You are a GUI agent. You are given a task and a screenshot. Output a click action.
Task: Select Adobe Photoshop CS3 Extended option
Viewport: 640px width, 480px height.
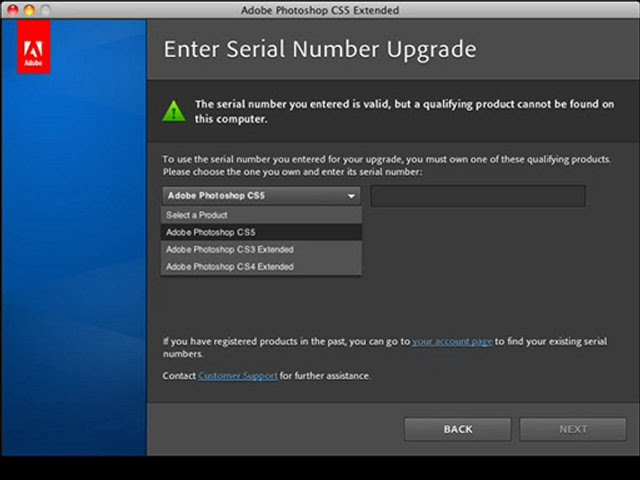(x=261, y=249)
